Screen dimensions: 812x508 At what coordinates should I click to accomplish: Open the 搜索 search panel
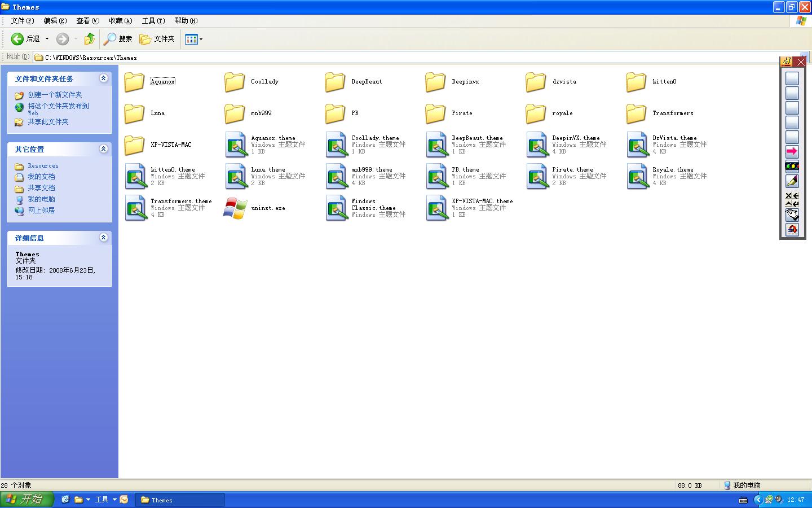pos(118,39)
